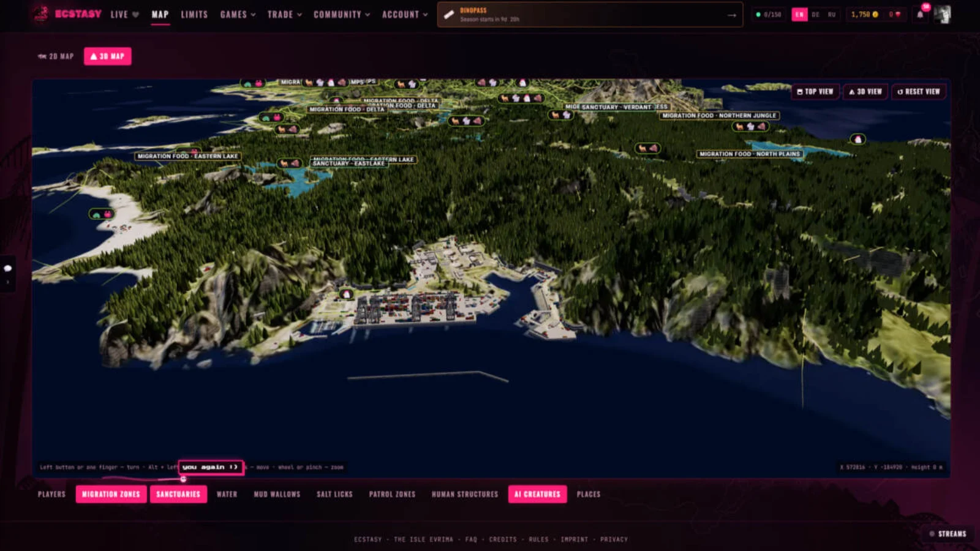Click the creature marker on the white beach

[x=102, y=214]
